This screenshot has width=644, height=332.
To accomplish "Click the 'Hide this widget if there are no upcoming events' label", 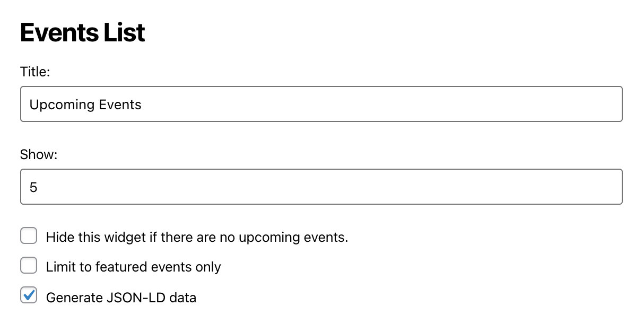I will click(x=197, y=237).
